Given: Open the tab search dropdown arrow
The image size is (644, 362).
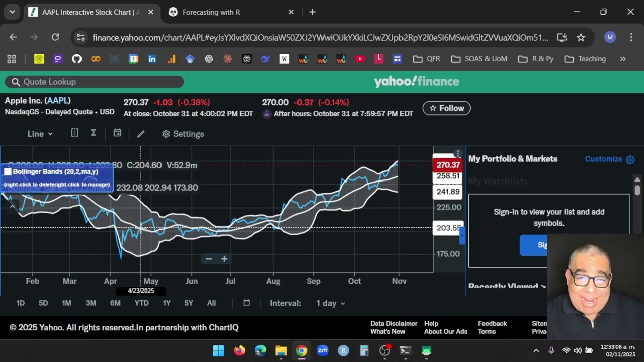Looking at the screenshot, I should click(x=12, y=12).
